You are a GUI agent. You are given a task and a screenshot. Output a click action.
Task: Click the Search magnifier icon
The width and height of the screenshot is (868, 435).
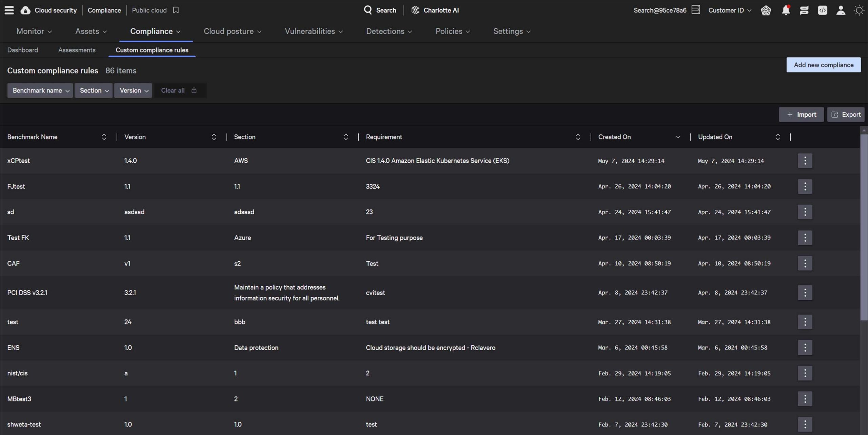click(368, 10)
